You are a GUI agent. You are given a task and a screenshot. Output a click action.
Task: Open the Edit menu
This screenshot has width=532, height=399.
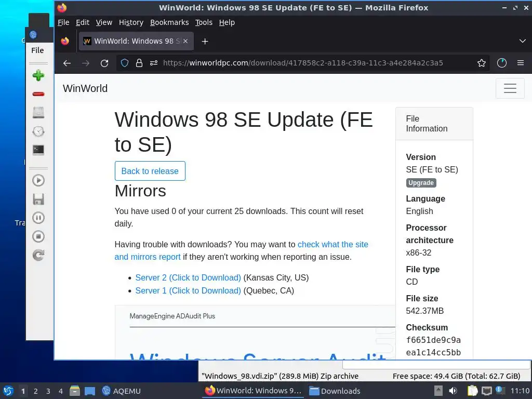[83, 22]
